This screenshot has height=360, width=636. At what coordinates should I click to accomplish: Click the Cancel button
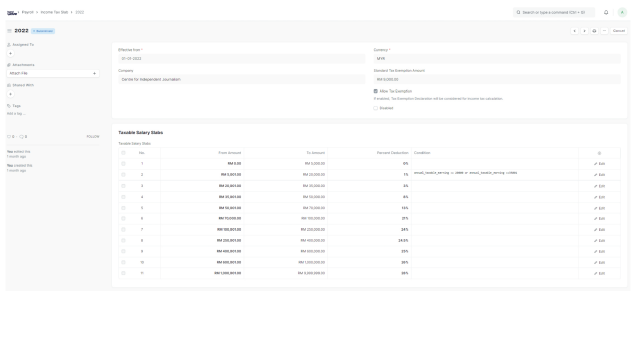tap(619, 31)
